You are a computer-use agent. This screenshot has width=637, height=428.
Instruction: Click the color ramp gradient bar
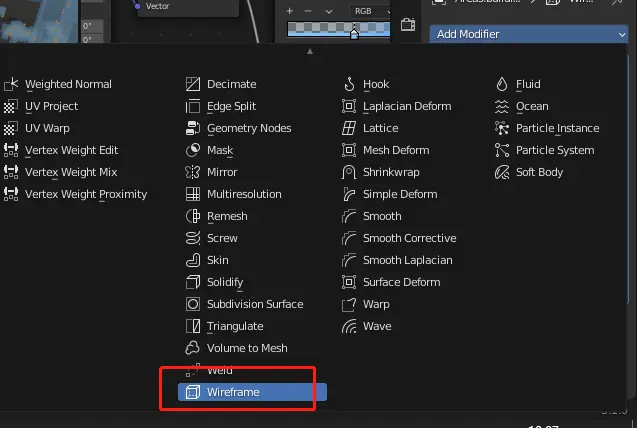tap(338, 29)
